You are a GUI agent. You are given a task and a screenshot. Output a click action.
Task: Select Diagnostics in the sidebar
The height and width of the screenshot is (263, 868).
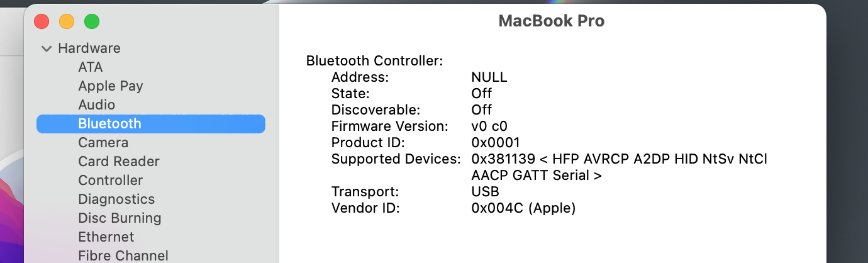(x=116, y=199)
